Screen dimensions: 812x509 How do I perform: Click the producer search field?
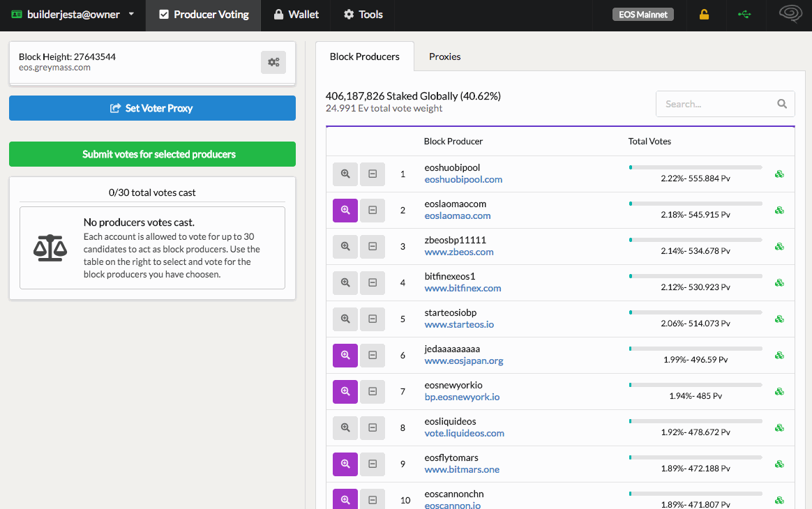pos(725,104)
